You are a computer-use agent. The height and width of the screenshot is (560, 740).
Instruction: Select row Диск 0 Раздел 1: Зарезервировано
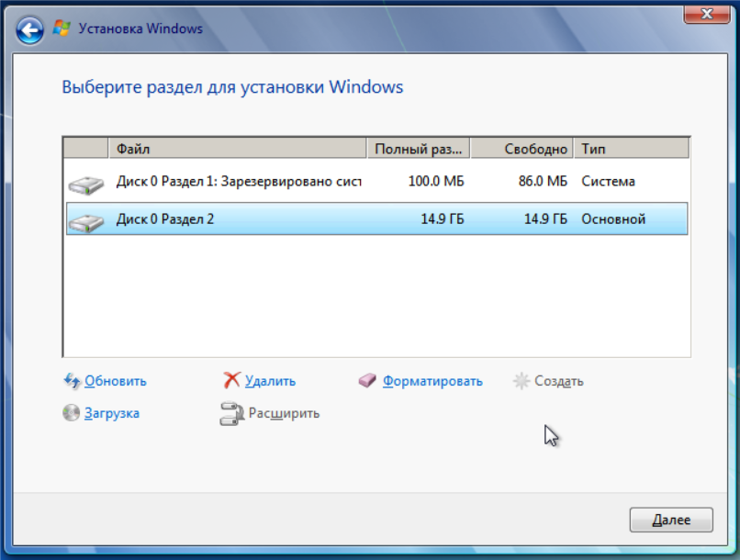(x=376, y=182)
